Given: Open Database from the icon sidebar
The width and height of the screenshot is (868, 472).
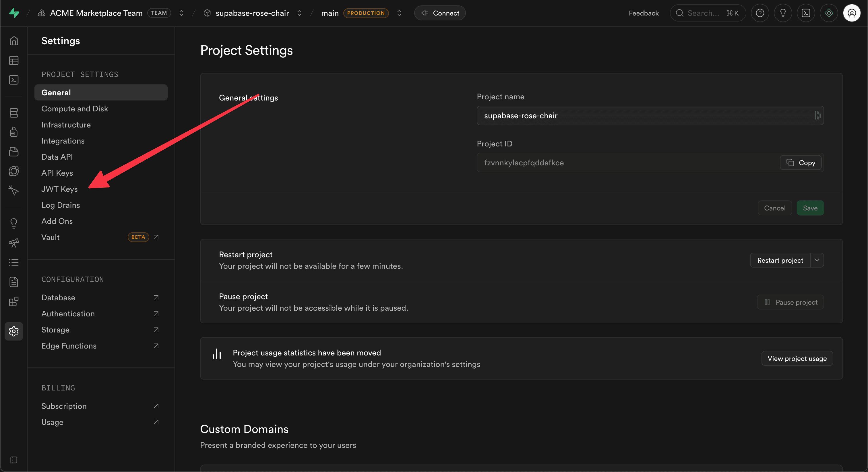Looking at the screenshot, I should click(x=13, y=113).
